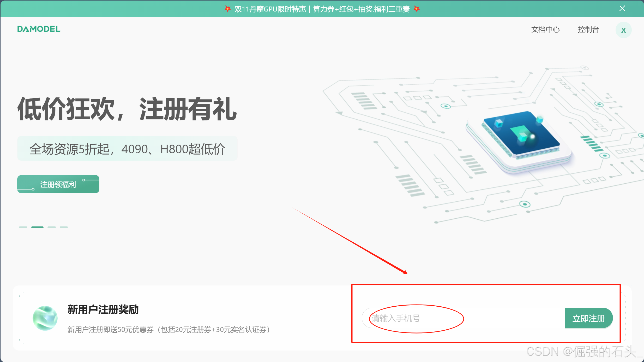Select the fourth carousel indicator dash
The width and height of the screenshot is (644, 362).
[x=64, y=227]
